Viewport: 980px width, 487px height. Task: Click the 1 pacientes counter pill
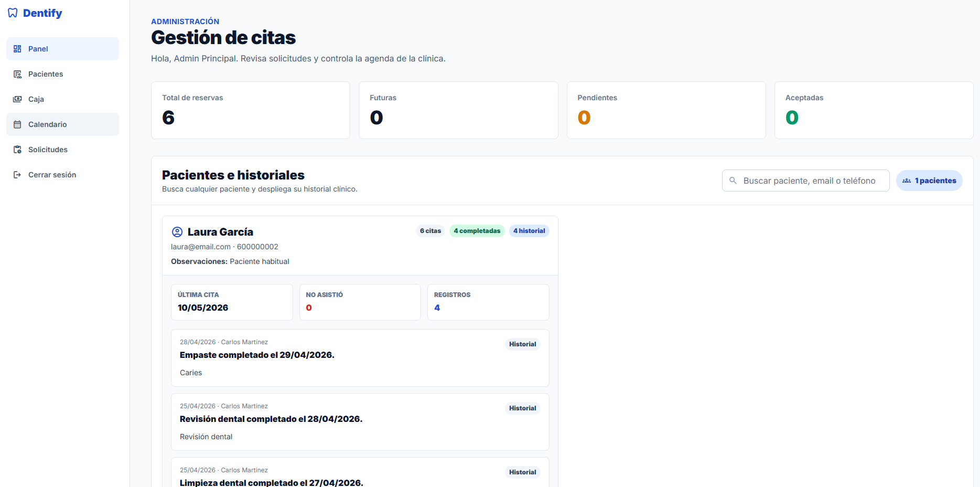[929, 181]
